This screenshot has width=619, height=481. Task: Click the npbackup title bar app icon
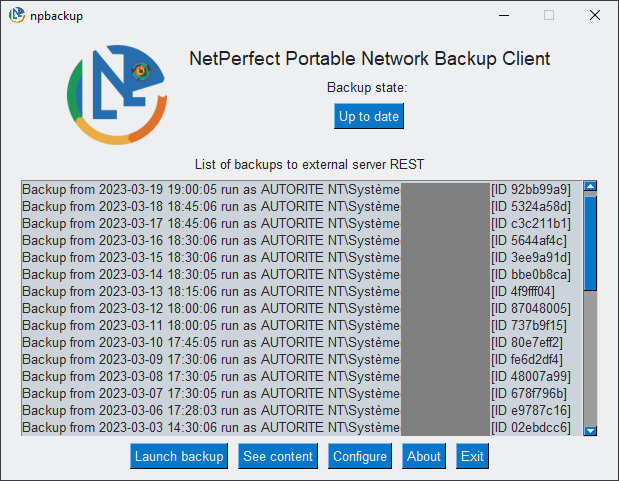[17, 15]
